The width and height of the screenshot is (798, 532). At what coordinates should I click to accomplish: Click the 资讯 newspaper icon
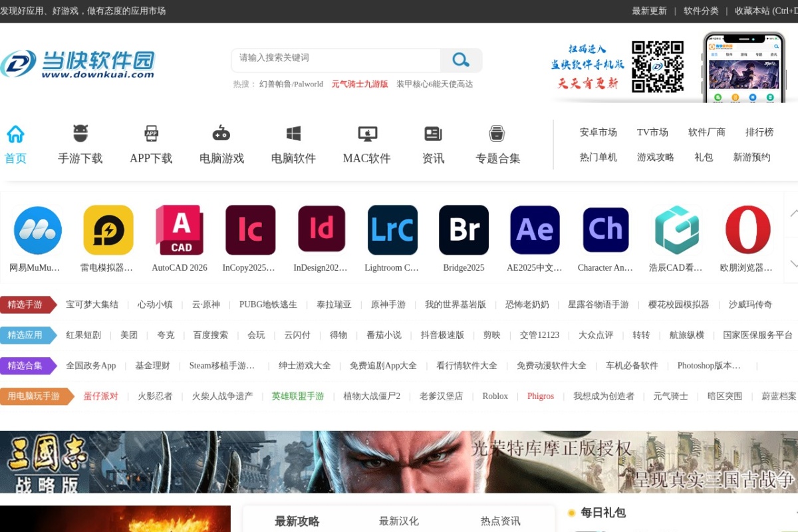point(433,134)
